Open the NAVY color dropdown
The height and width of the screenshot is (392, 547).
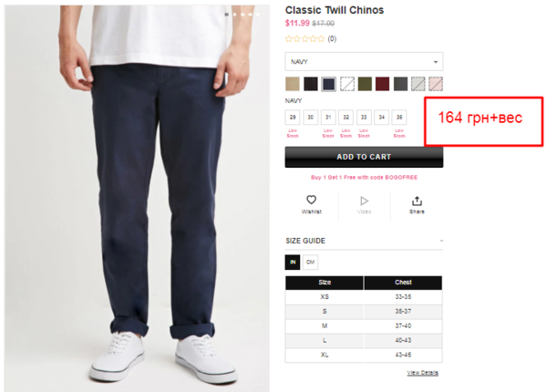[364, 62]
